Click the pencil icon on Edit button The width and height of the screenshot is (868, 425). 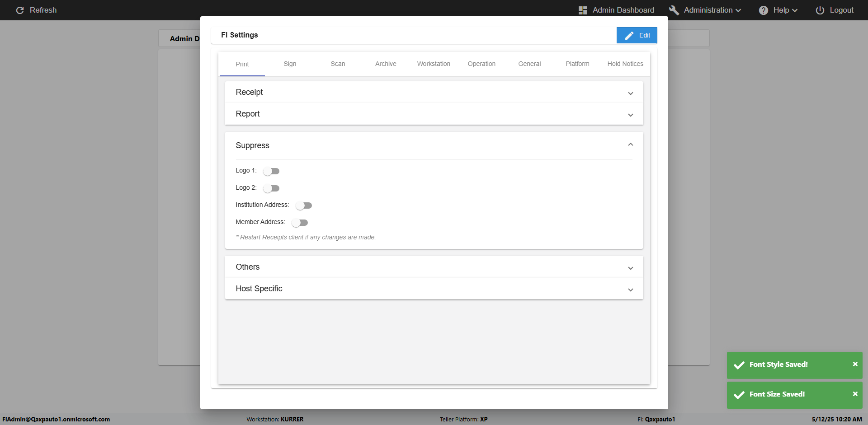click(x=629, y=35)
